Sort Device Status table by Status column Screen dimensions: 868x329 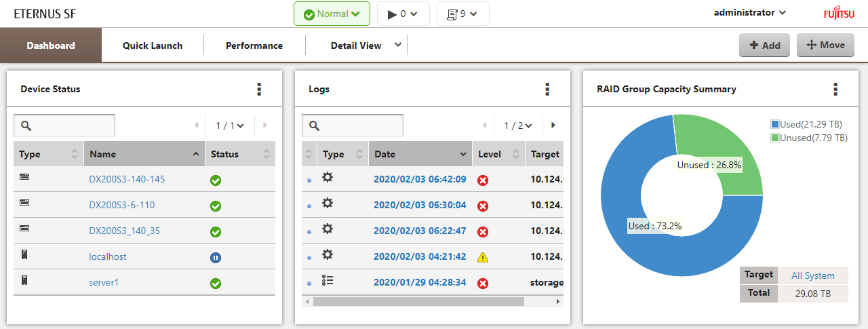tap(240, 154)
